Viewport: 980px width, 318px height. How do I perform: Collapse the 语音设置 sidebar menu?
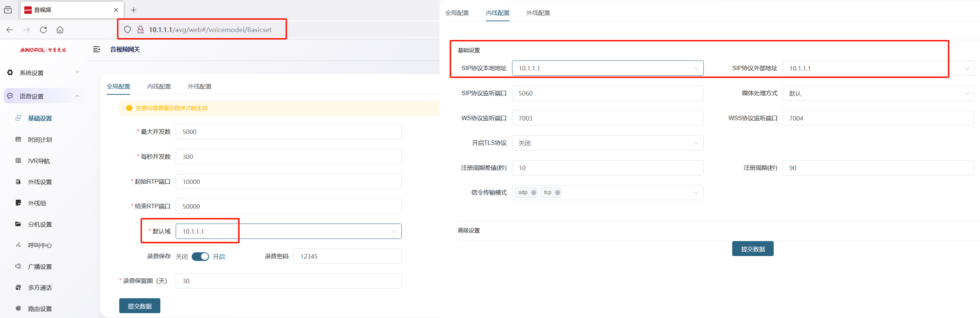[77, 96]
